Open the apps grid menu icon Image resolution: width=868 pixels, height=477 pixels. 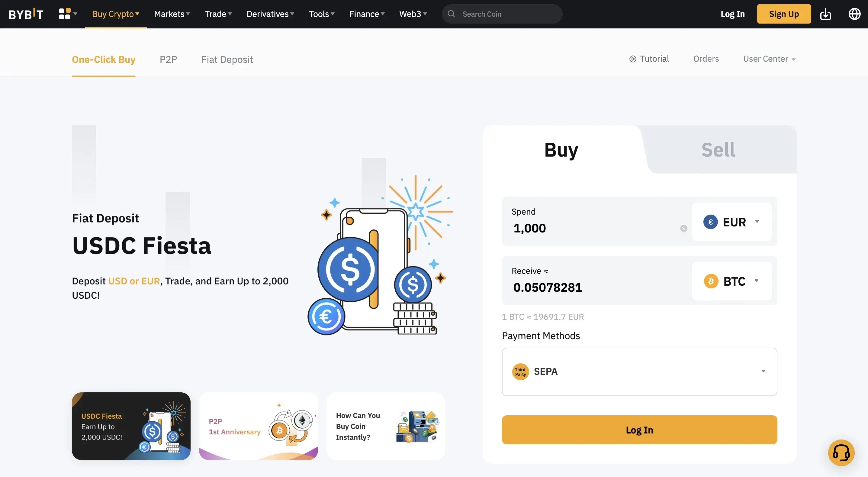click(65, 14)
